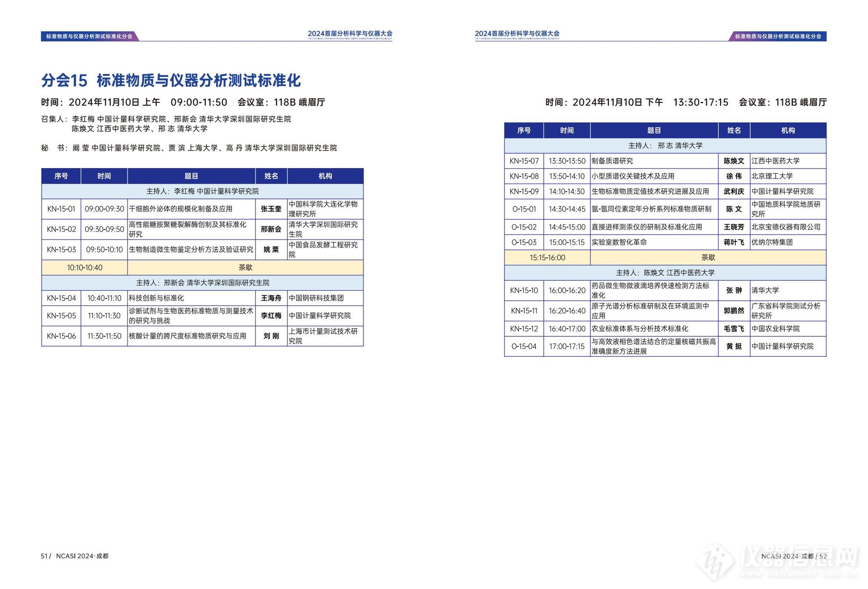868x589 pixels.
Task: Click speaker name 徐 伟
Action: pos(734,176)
